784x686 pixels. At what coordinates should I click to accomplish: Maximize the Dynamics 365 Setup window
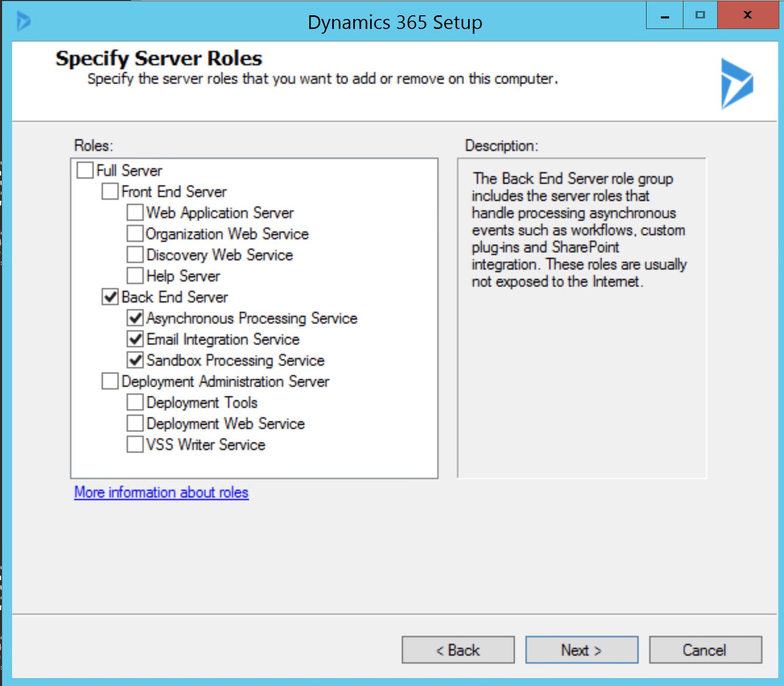[700, 15]
